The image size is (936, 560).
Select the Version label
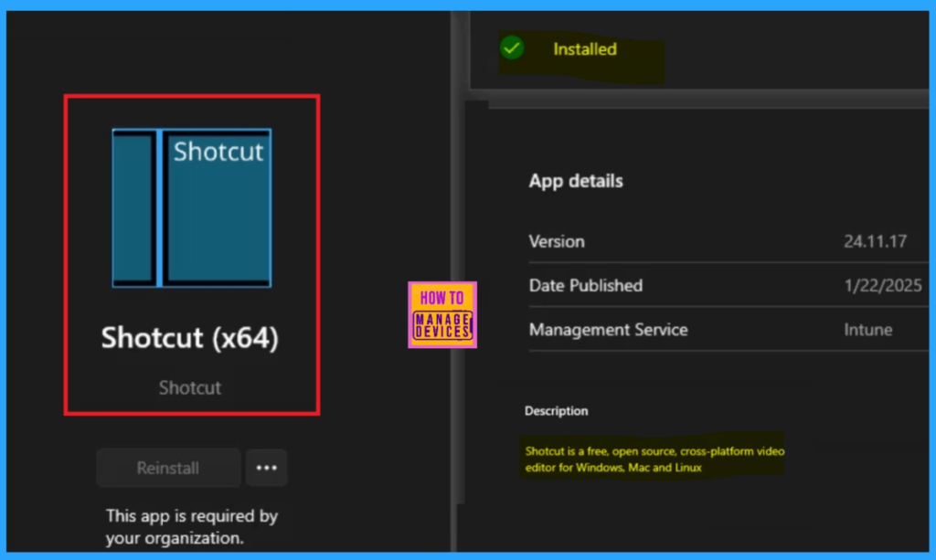tap(557, 241)
